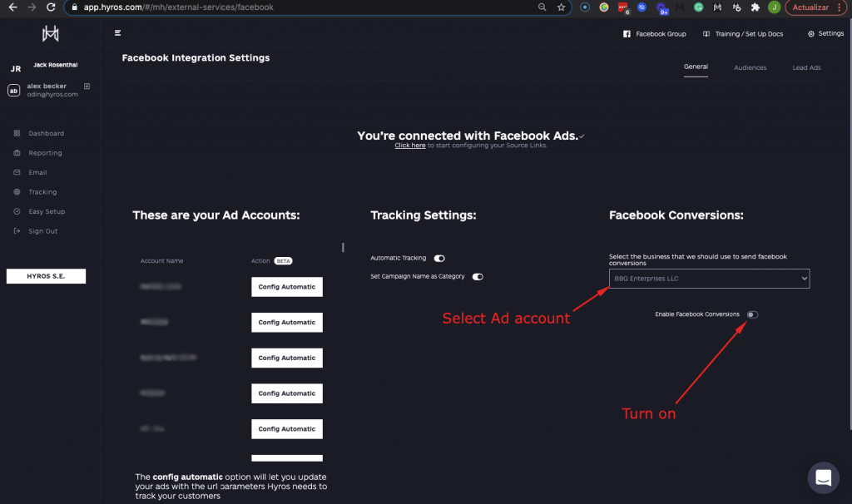Click the HYROS S.E. button

point(47,276)
